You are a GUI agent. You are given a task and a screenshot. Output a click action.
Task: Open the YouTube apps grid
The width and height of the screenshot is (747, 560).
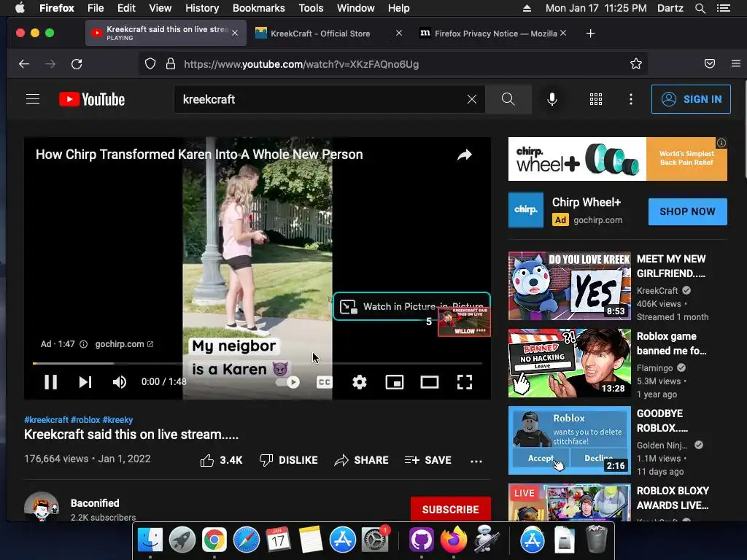pos(596,99)
